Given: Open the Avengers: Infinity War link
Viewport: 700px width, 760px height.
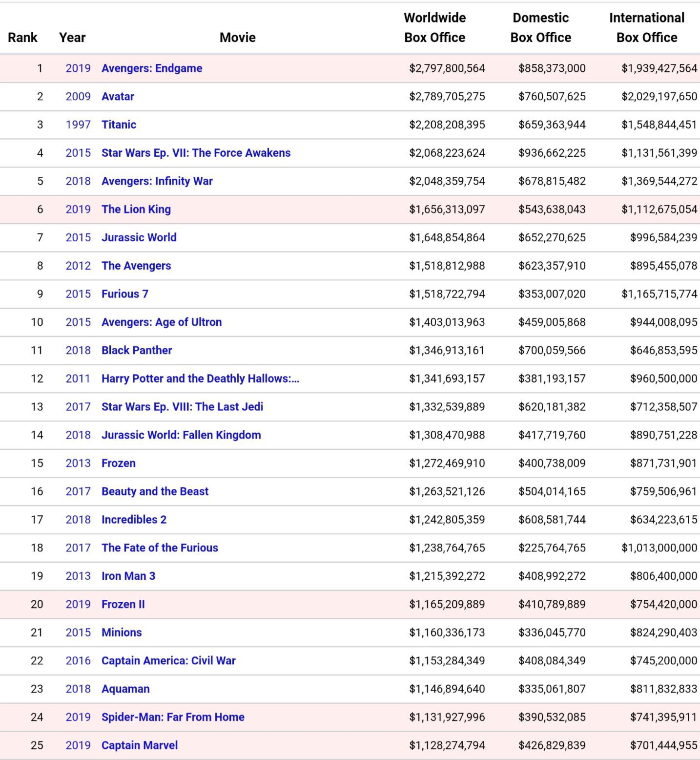Looking at the screenshot, I should 157,181.
